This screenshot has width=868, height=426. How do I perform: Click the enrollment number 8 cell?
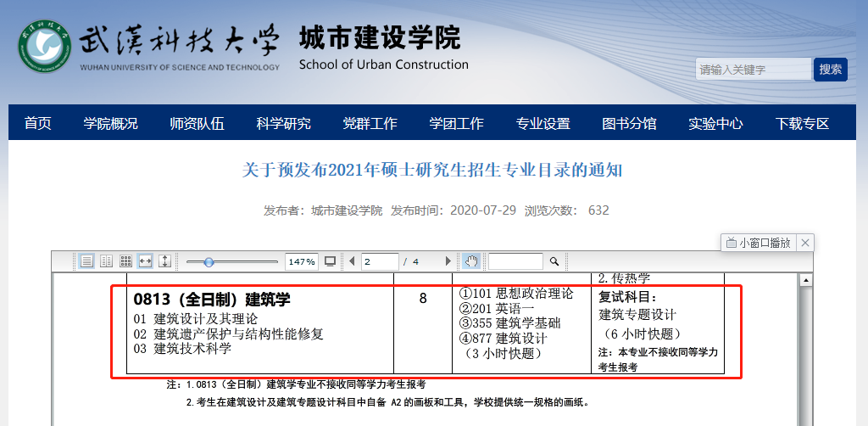tap(423, 300)
